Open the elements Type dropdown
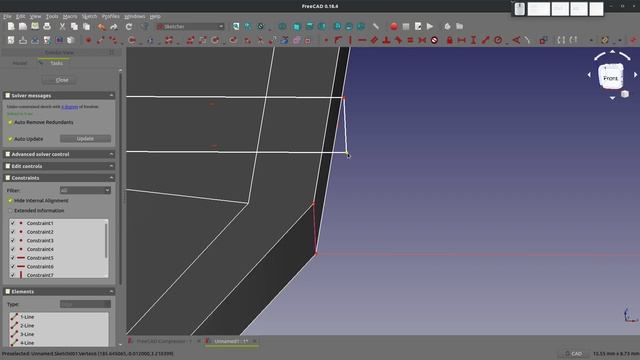This screenshot has width=640, height=360. [x=85, y=304]
